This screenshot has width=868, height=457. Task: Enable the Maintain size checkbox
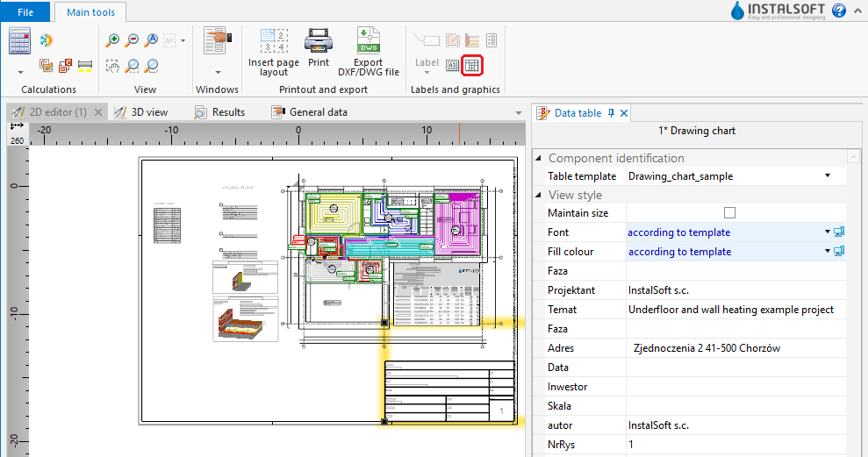(729, 213)
